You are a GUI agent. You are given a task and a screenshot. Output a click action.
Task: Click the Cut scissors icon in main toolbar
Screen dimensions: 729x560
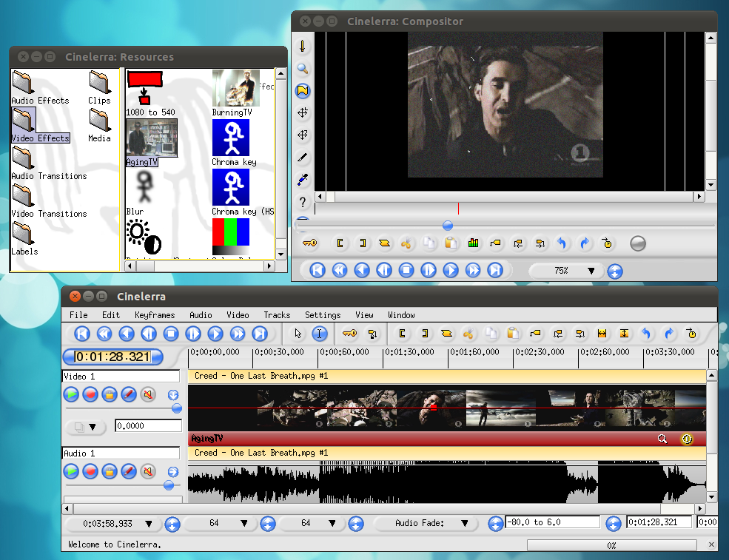pyautogui.click(x=468, y=334)
